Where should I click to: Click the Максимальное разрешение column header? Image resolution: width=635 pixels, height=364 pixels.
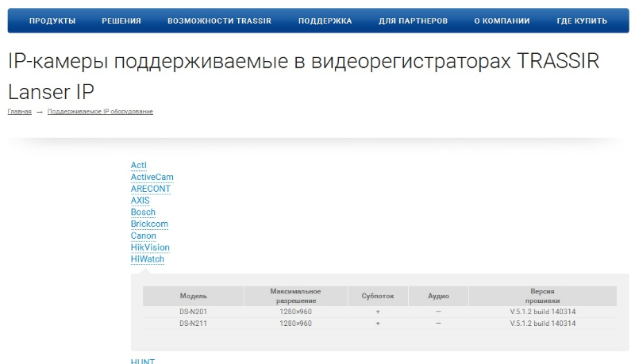[x=295, y=296]
